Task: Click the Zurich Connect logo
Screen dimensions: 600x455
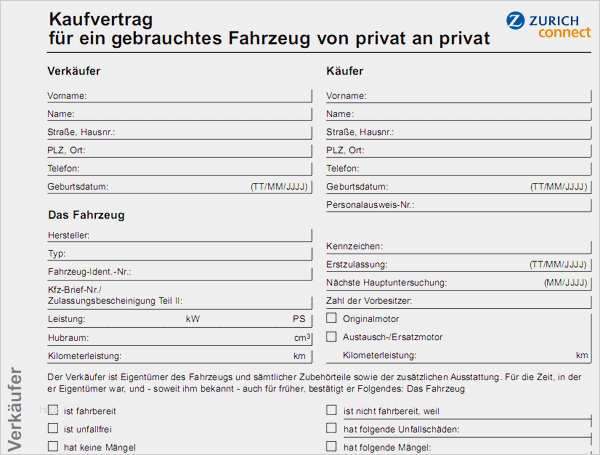Action: click(548, 25)
